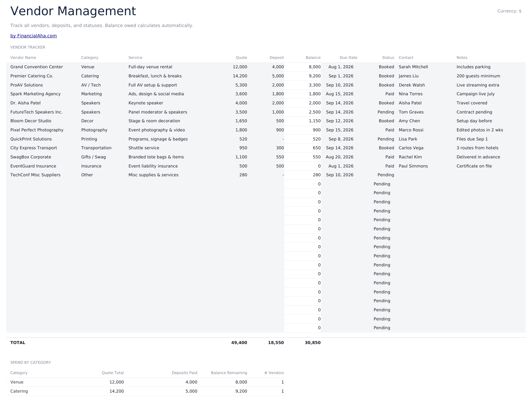Select the Edited photos in 2 wks note
Image resolution: width=532 pixels, height=402 pixels.
(480, 130)
